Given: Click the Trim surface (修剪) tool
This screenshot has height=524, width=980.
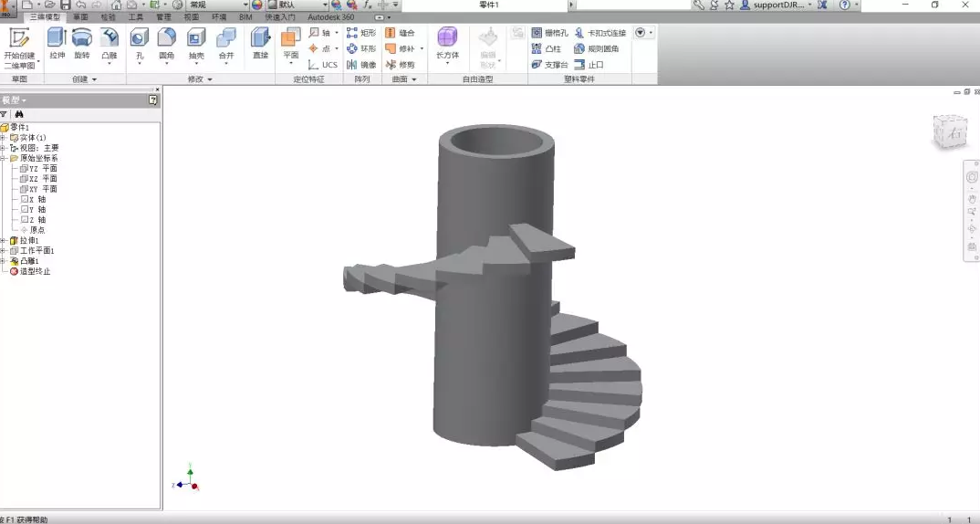Looking at the screenshot, I should coord(400,65).
